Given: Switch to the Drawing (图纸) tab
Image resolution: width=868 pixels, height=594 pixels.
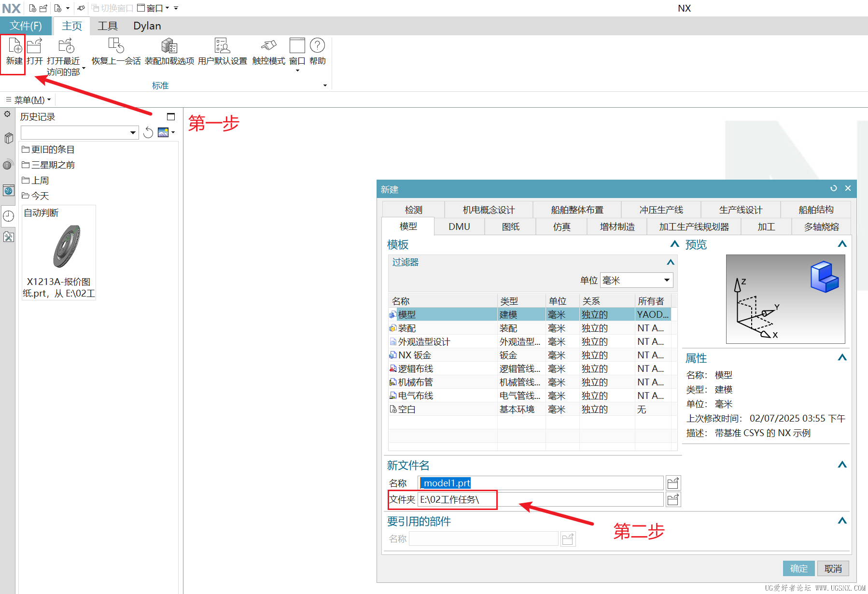Looking at the screenshot, I should tap(510, 226).
